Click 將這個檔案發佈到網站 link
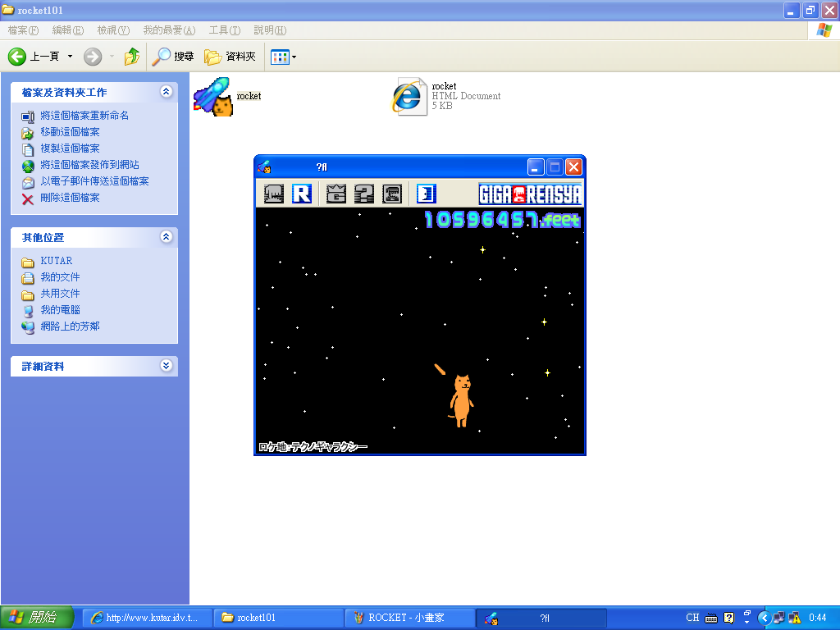The width and height of the screenshot is (840, 630). click(89, 164)
